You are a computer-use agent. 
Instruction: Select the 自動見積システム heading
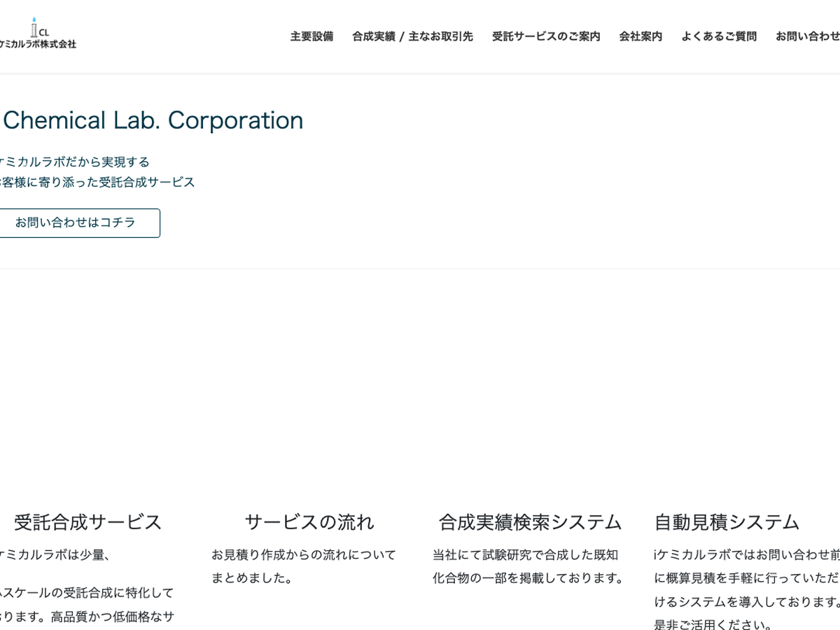pyautogui.click(x=727, y=522)
